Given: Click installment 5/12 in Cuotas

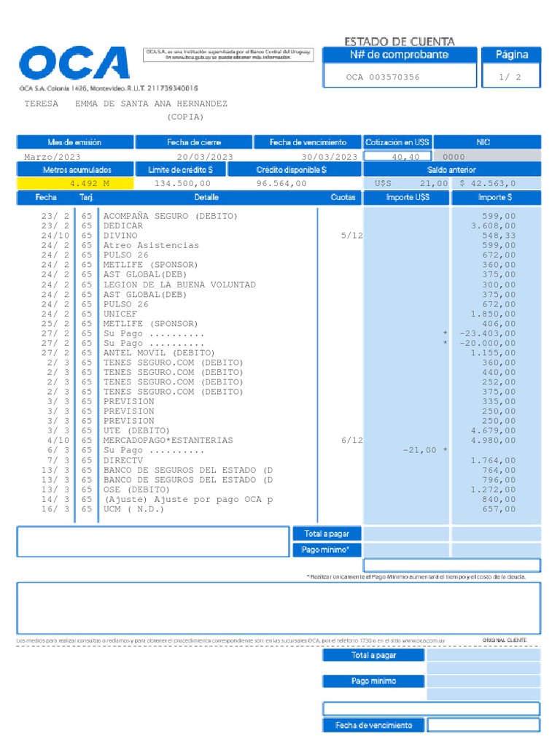Looking at the screenshot, I should pos(352,236).
